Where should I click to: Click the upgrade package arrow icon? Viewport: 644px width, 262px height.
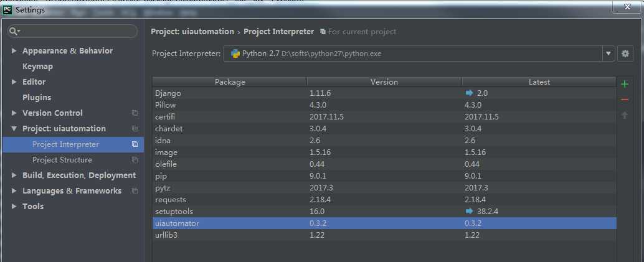[x=625, y=115]
